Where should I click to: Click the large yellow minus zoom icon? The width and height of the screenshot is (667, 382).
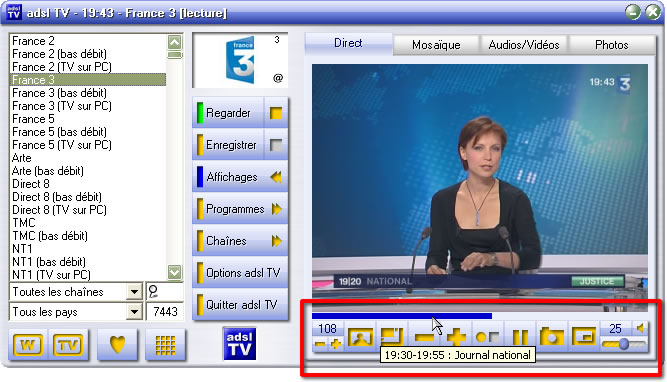[424, 338]
